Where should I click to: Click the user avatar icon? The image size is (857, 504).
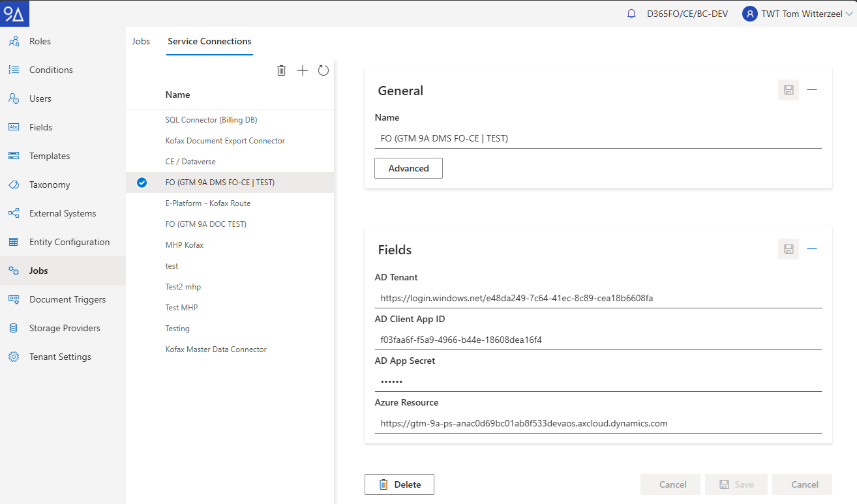coord(750,14)
